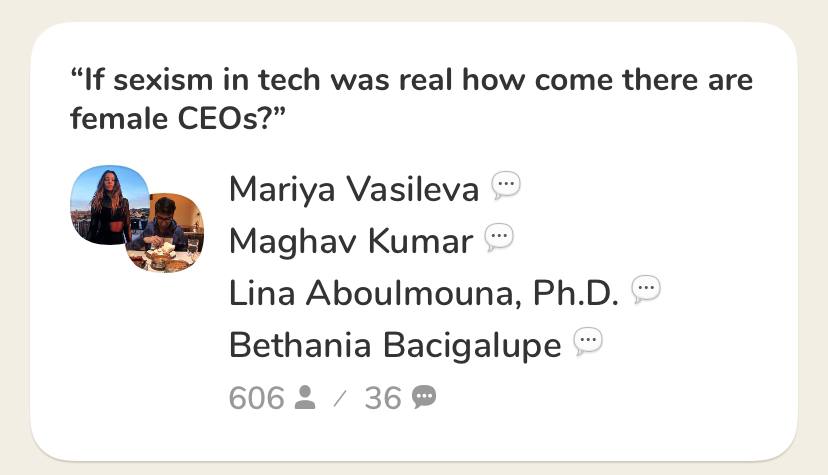828x475 pixels.
Task: Open the profile photo of man eating
Action: [166, 233]
